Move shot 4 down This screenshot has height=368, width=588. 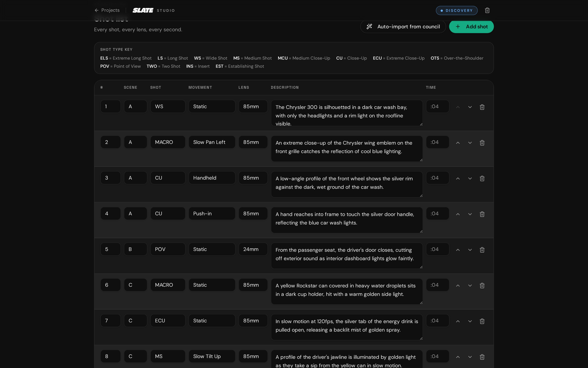(x=470, y=214)
